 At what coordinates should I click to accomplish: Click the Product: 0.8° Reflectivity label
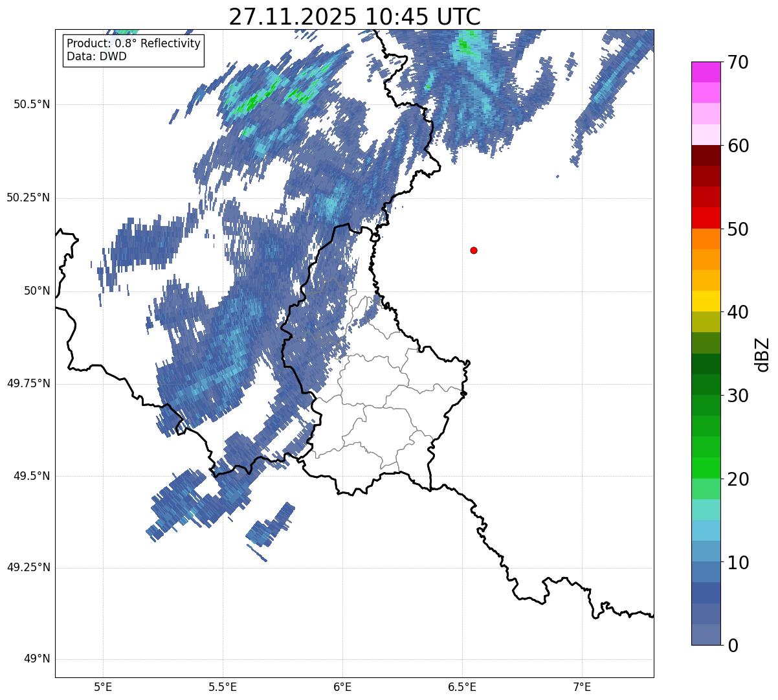tap(134, 43)
